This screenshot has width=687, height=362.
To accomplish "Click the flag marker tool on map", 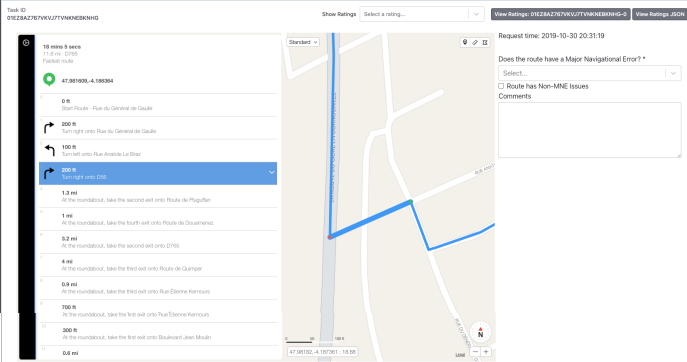I will (485, 42).
